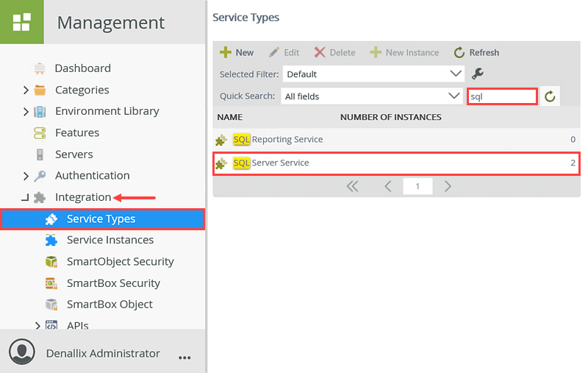588x373 pixels.
Task: Expand the Authentication tree node
Action: (26, 176)
